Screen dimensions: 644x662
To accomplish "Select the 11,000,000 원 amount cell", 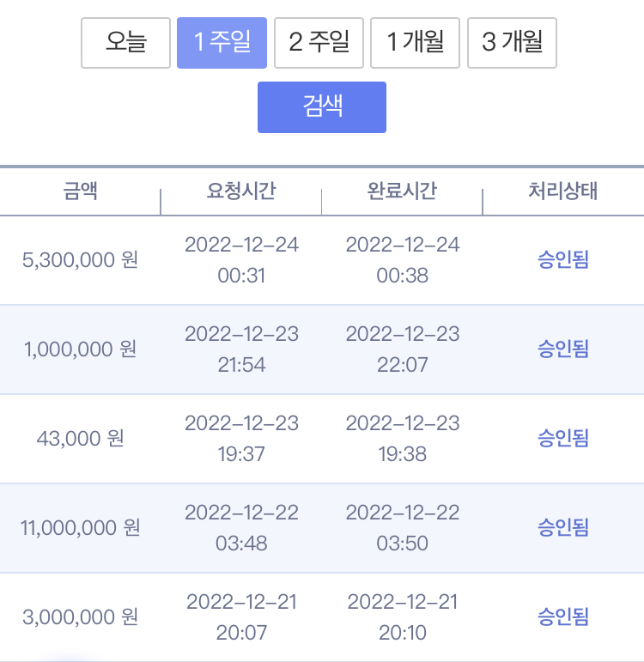I will point(80,528).
